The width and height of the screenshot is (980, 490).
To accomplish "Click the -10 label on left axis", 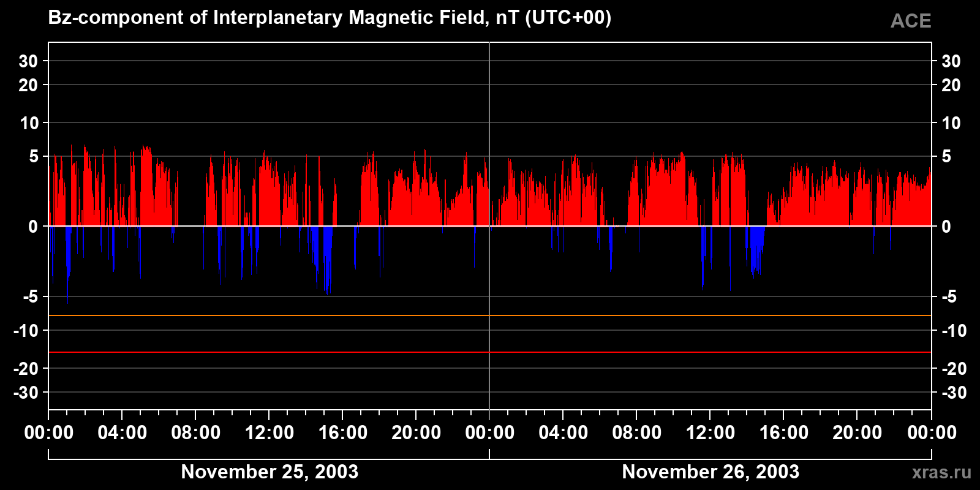I will pos(26,331).
